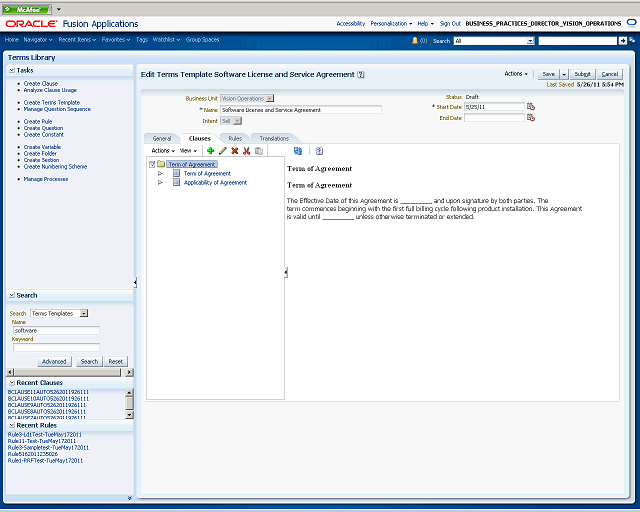Click the Reset button
This screenshot has height=512, width=640.
tap(116, 361)
